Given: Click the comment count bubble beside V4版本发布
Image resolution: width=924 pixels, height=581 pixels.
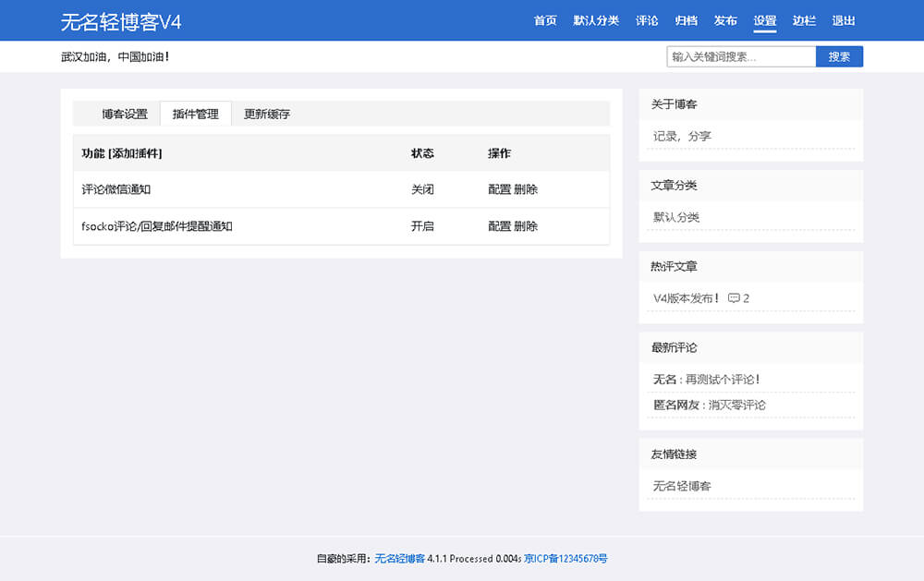Looking at the screenshot, I should tap(735, 297).
